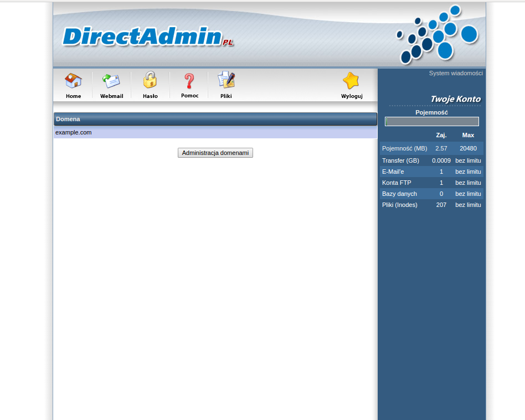Click the Pliki (Inodes) row
The width and height of the screenshot is (525, 420).
point(431,205)
